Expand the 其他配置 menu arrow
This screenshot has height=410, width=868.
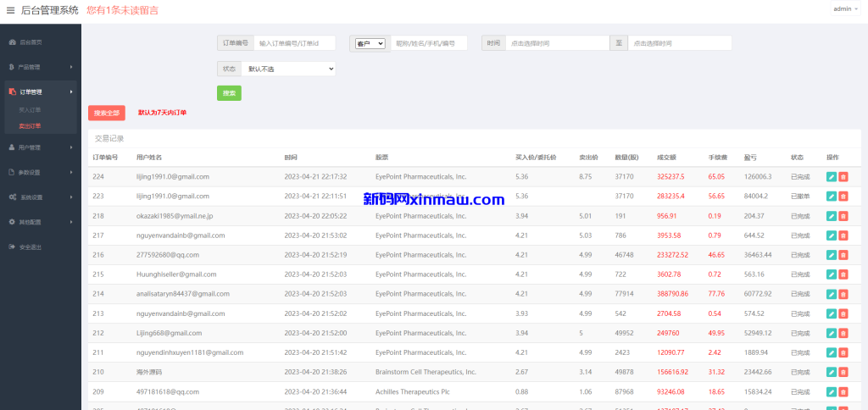click(71, 222)
